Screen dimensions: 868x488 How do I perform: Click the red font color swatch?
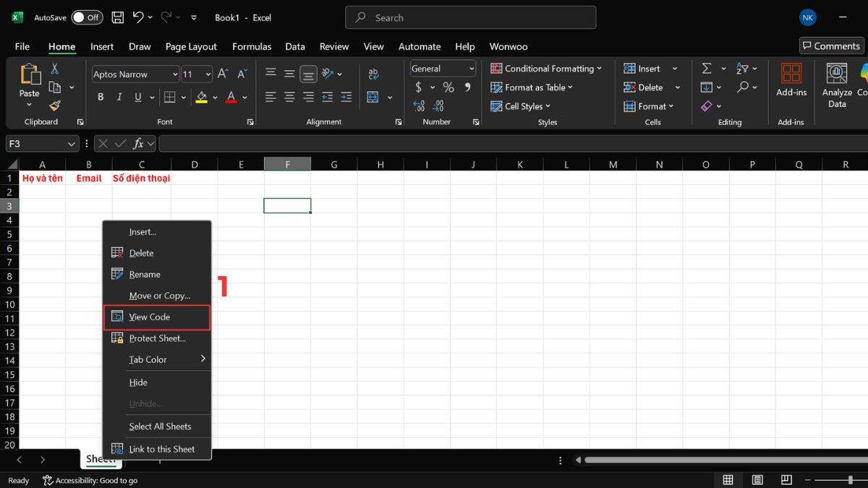[230, 101]
